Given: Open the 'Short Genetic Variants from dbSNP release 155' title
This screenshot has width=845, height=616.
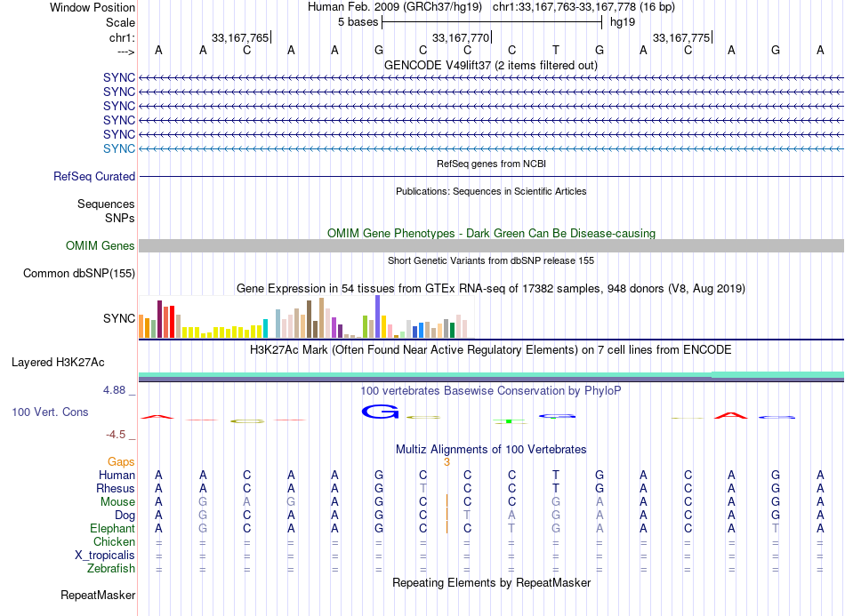Looking at the screenshot, I should (x=491, y=260).
